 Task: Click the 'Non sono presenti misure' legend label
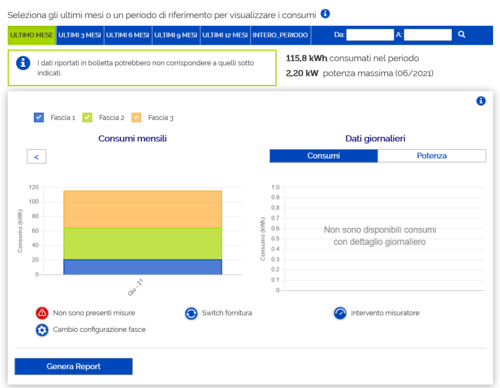click(x=94, y=313)
